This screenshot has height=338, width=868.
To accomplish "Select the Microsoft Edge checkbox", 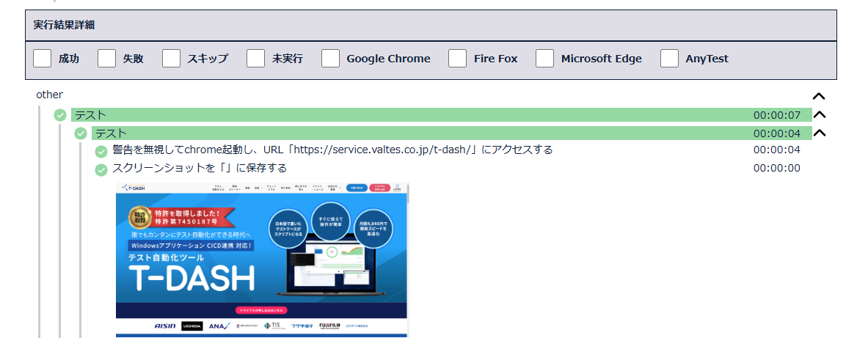I will [x=544, y=59].
